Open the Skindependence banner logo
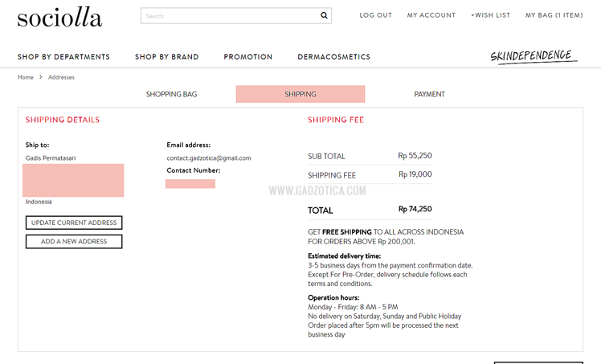 click(x=534, y=56)
